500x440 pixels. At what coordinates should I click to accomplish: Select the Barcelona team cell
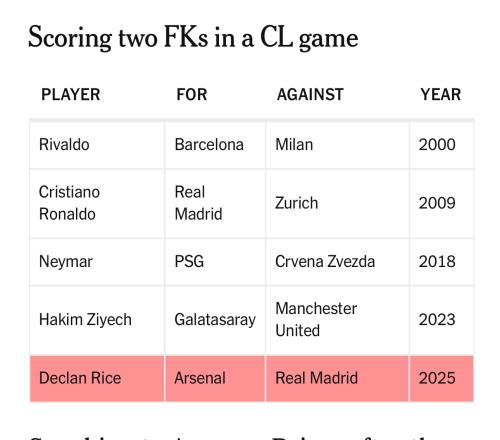(215, 145)
